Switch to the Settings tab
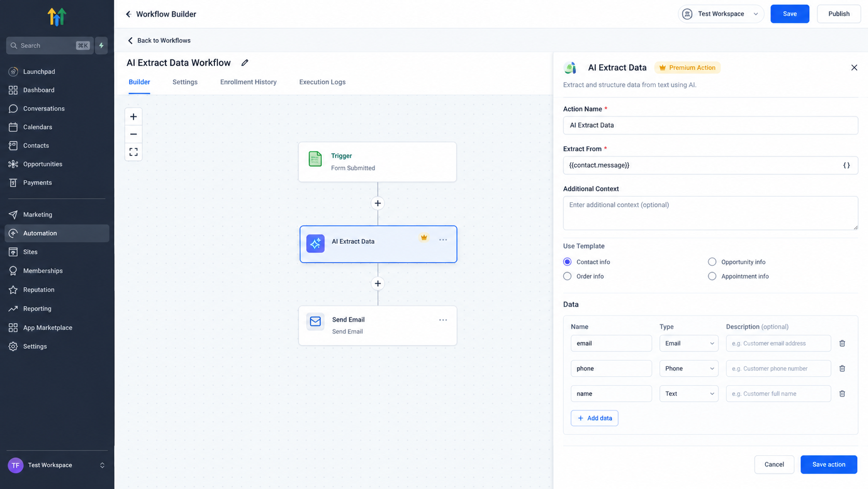This screenshot has height=489, width=868. tap(185, 82)
